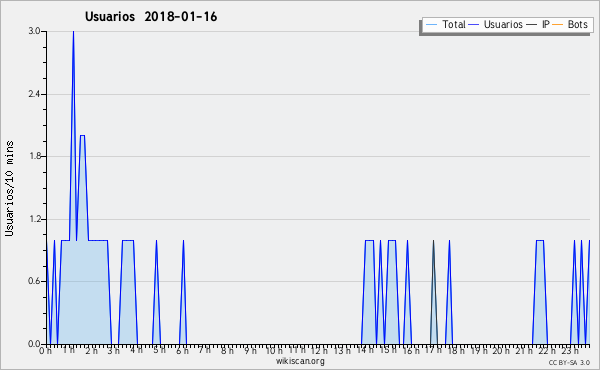Click the dark IP spike near 17 h
The height and width of the screenshot is (370, 600).
pos(433,291)
